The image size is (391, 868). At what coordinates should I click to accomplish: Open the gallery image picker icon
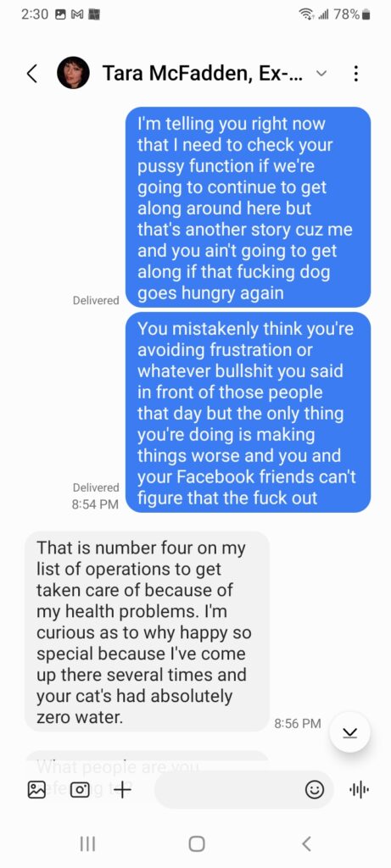36,789
